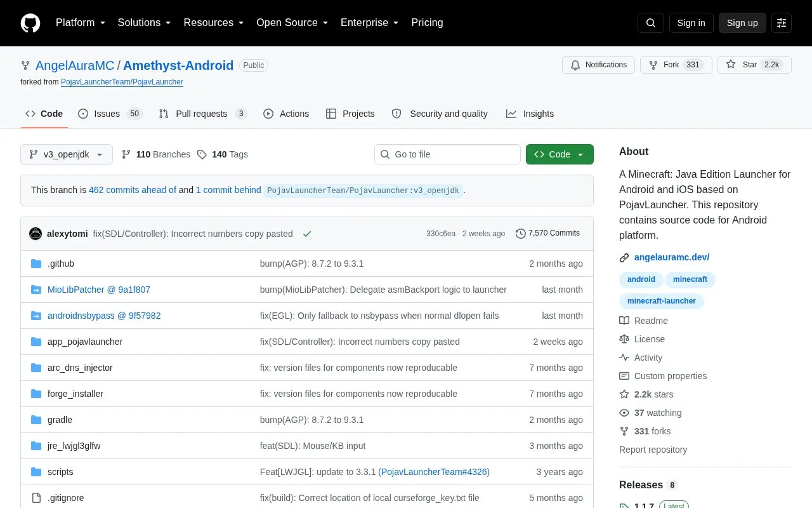
Task: Open the 7,570 Commits history
Action: coord(547,234)
